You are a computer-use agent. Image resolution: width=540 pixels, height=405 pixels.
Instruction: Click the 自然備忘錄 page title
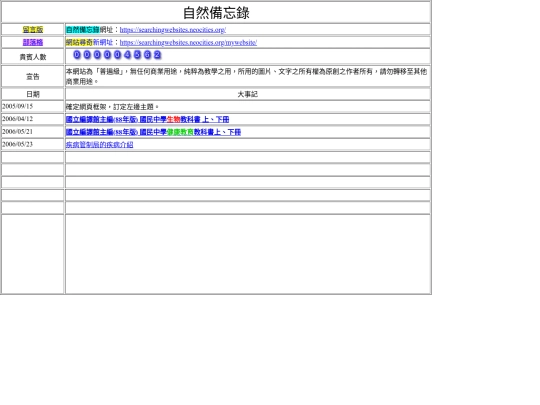pos(216,13)
